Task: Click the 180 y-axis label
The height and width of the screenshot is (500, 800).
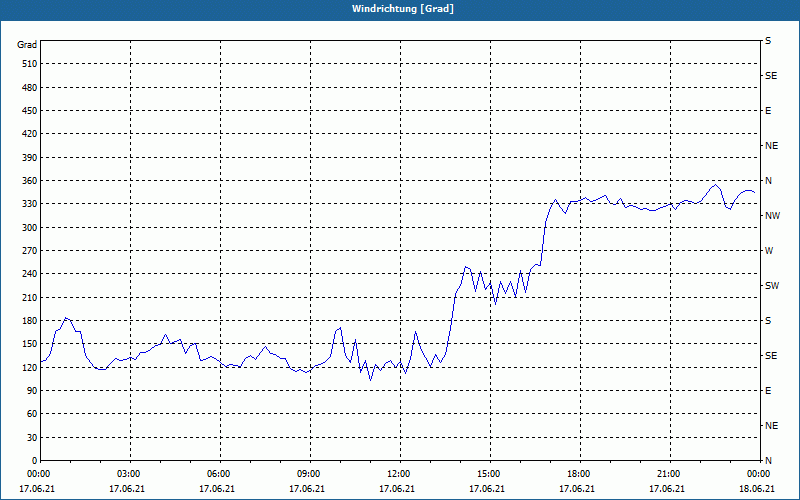Action: pos(30,321)
